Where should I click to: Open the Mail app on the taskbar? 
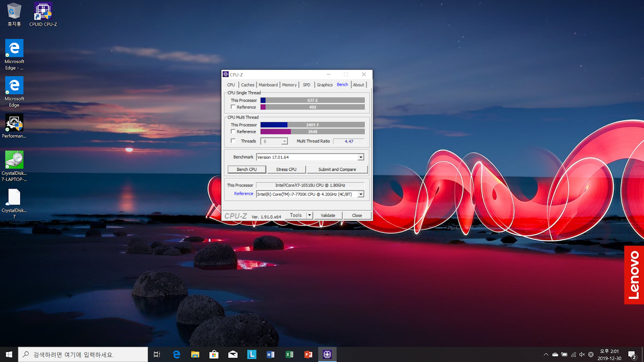[233, 354]
